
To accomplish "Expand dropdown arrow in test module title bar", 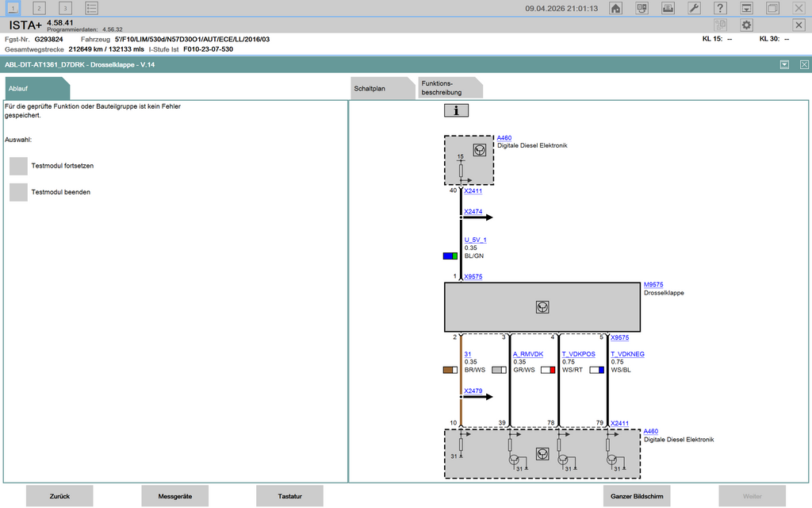I will [784, 64].
